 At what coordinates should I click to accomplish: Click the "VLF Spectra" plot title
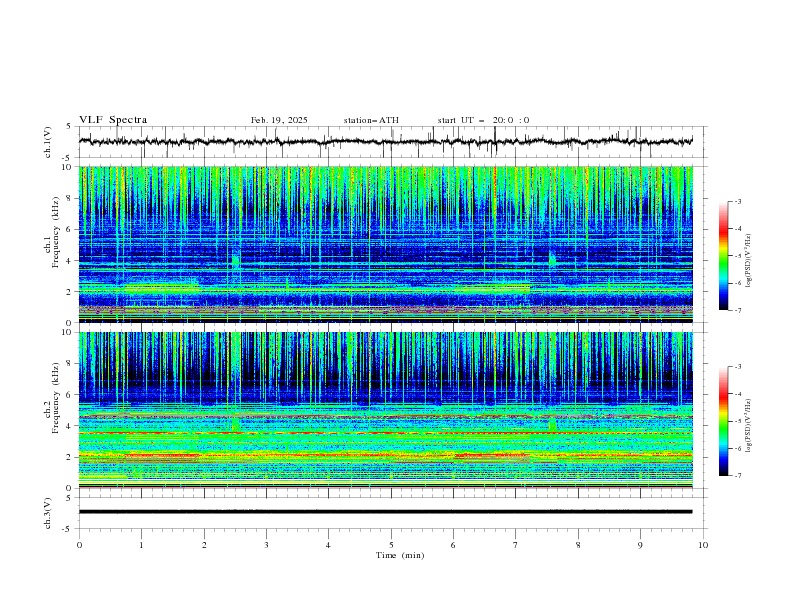[113, 120]
